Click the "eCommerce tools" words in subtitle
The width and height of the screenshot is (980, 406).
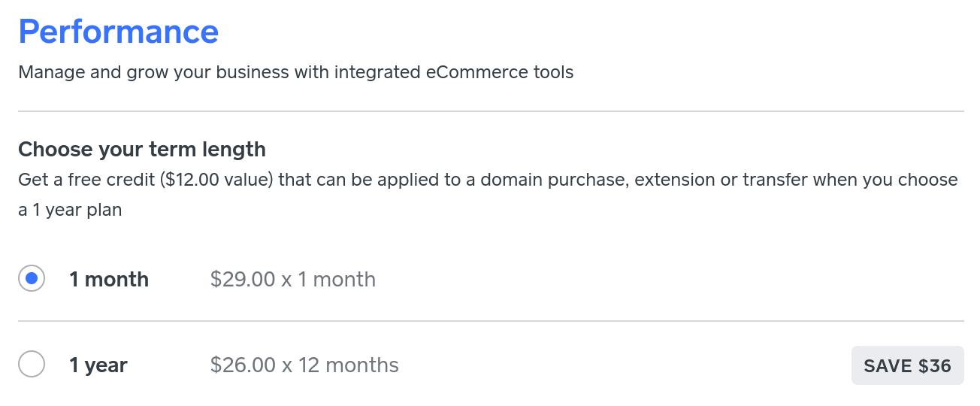point(500,72)
